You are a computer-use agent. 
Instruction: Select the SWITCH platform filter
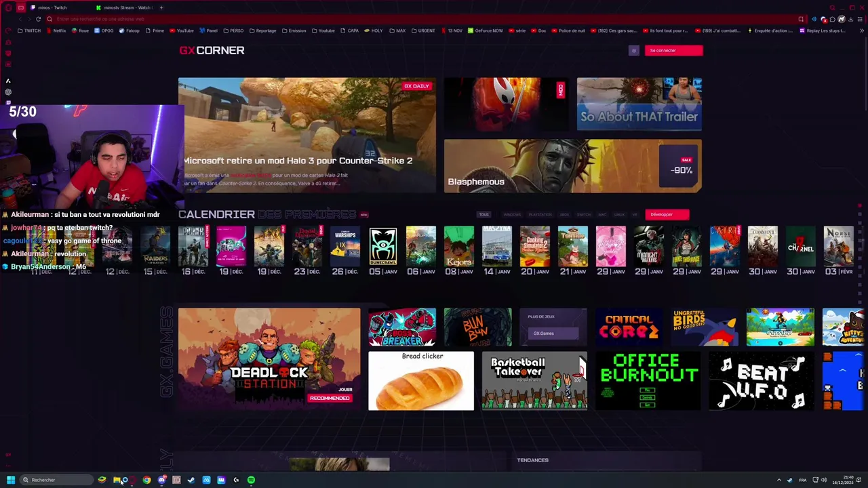point(584,215)
